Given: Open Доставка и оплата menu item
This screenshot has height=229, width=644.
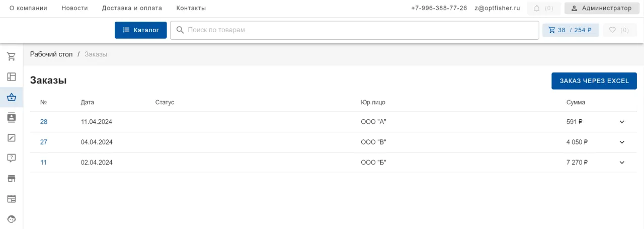Looking at the screenshot, I should point(132,8).
